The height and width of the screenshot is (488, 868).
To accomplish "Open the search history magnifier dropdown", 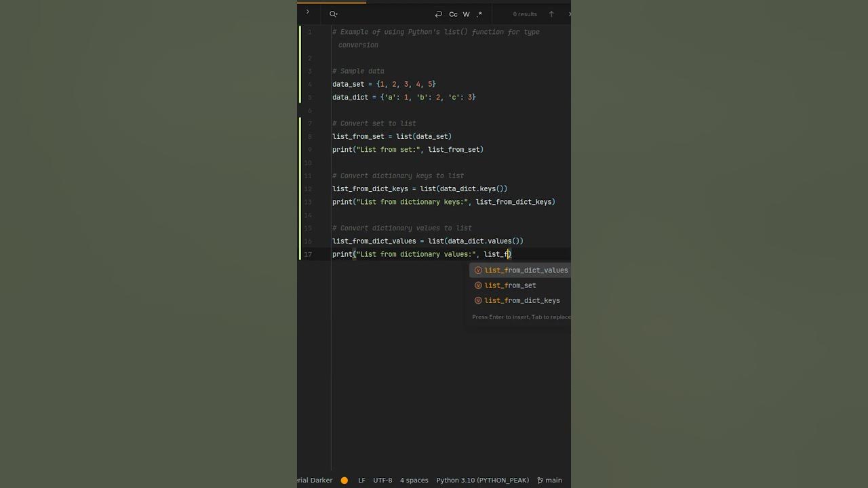I will (334, 14).
